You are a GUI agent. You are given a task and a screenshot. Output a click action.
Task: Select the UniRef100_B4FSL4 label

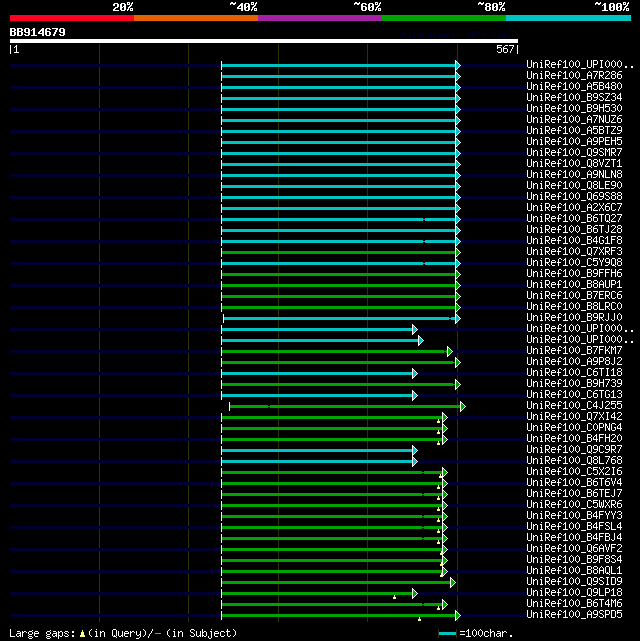(x=574, y=527)
